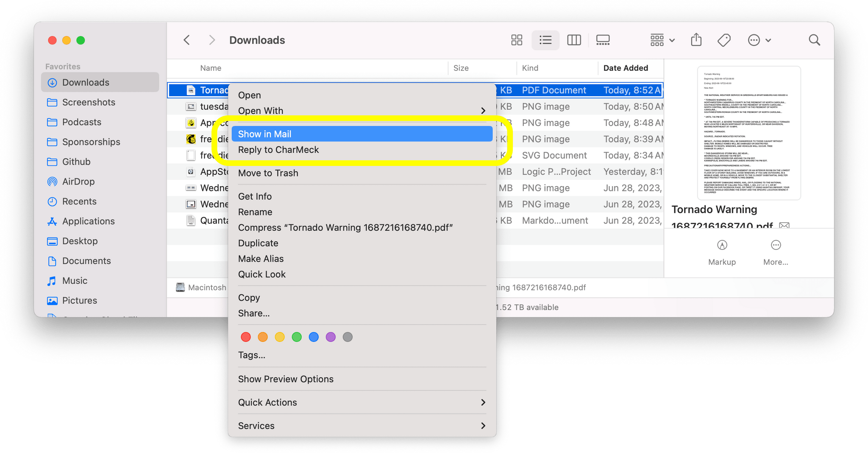This screenshot has width=868, height=453.
Task: Expand the Quick Actions submenu
Action: coord(483,403)
